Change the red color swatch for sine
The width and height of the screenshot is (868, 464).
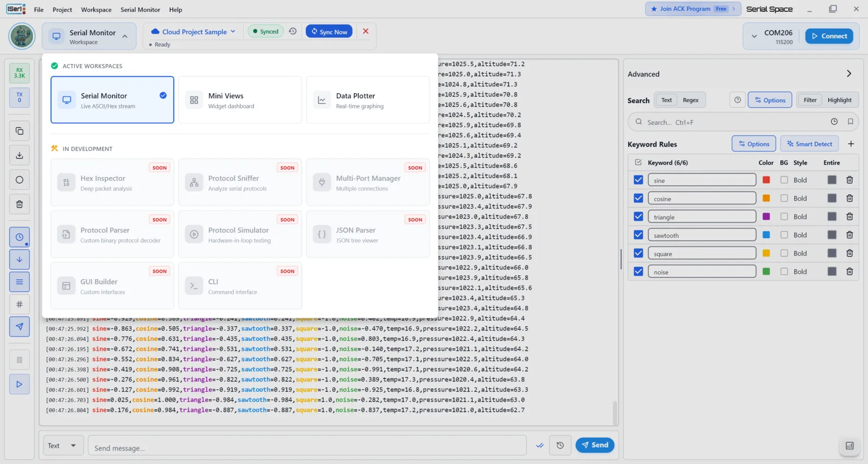click(x=766, y=180)
